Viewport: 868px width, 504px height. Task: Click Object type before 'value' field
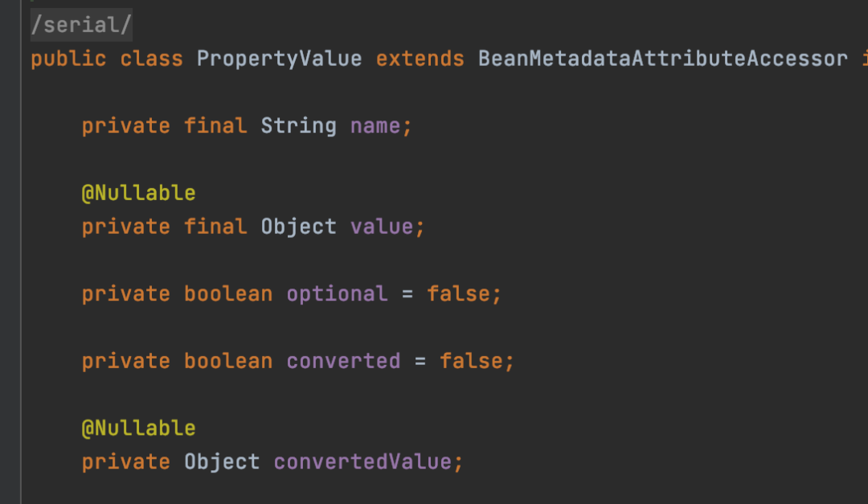coord(298,227)
